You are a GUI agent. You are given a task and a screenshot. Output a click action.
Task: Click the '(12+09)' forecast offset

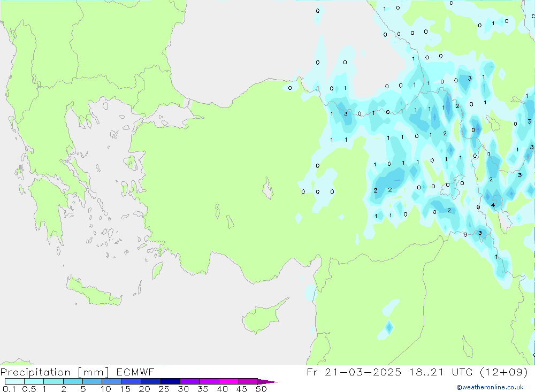(x=503, y=372)
